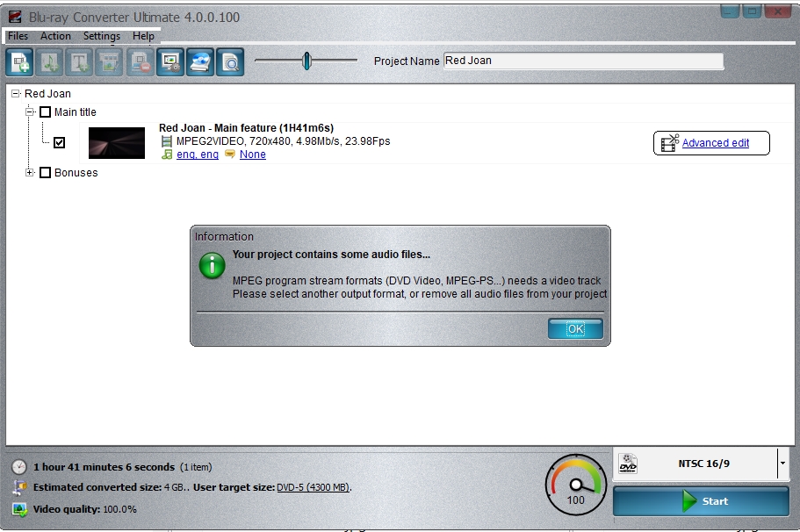Open the Advanced edit link
The height and width of the screenshot is (532, 800).
716,143
